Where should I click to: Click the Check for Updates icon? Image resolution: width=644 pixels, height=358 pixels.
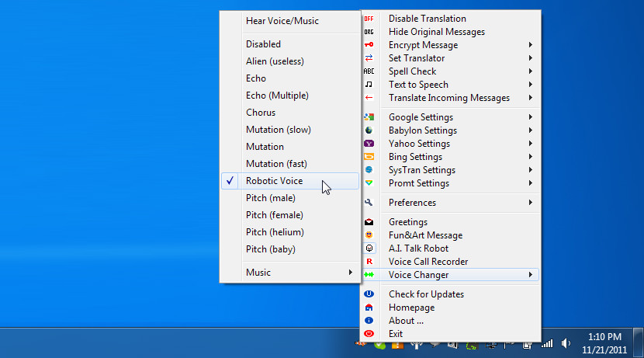tap(369, 294)
